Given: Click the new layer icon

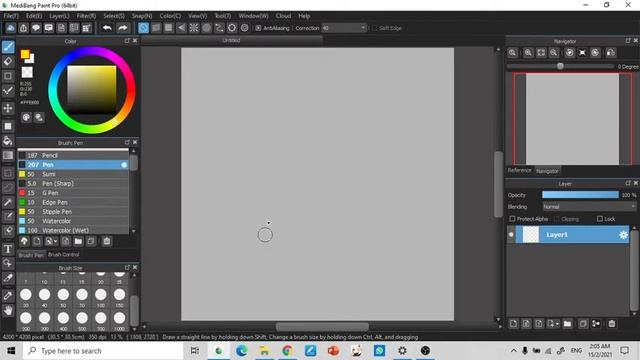Looking at the screenshot, I should coord(513,324).
